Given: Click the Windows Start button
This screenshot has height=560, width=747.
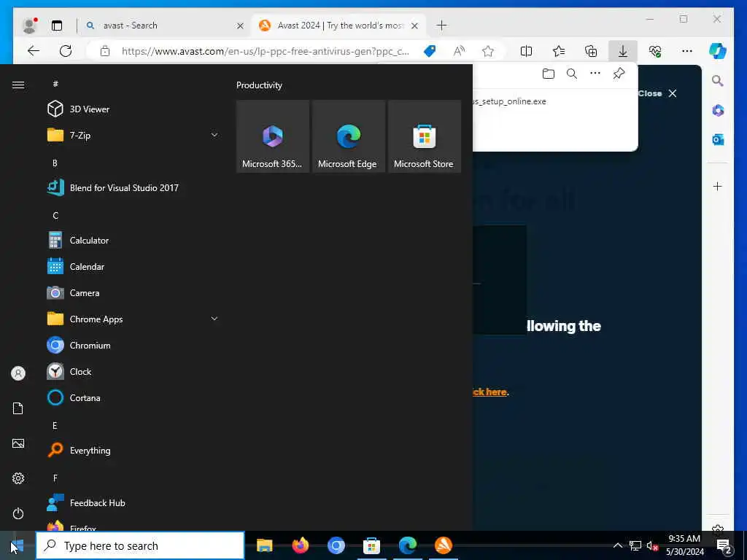Looking at the screenshot, I should [18, 545].
